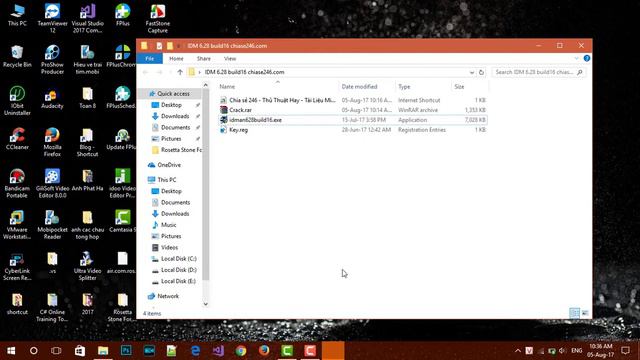The width and height of the screenshot is (640, 360).
Task: Open Task View on the taskbar
Action: [56, 351]
